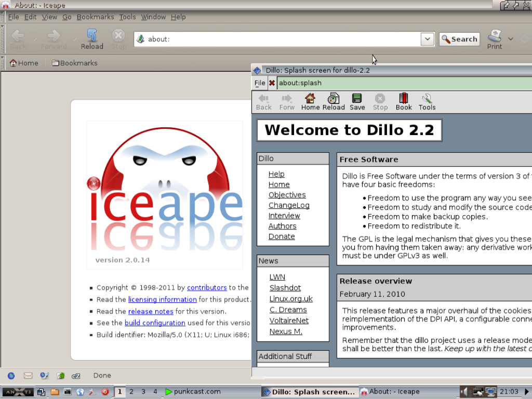Open the C. Dreams news link

click(288, 310)
